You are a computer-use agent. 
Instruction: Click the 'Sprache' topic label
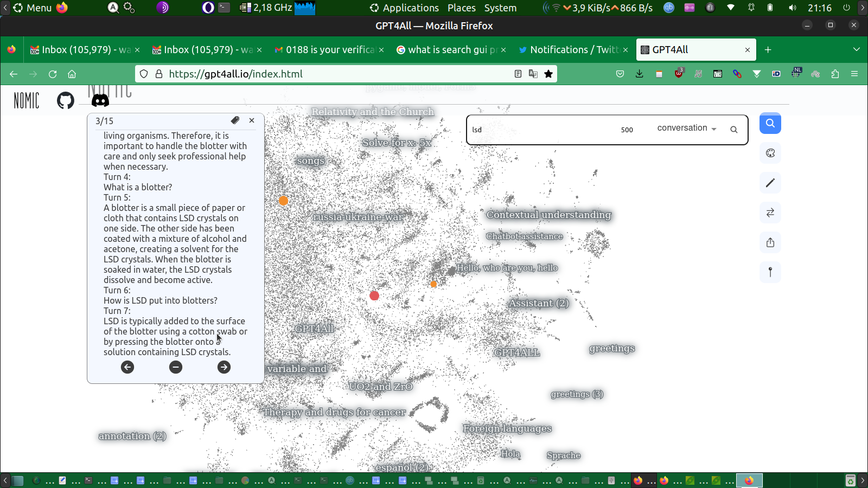tap(564, 455)
